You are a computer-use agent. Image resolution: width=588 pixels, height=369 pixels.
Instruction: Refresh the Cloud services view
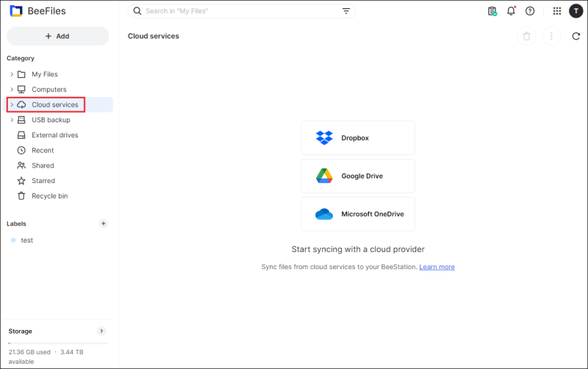pos(576,36)
